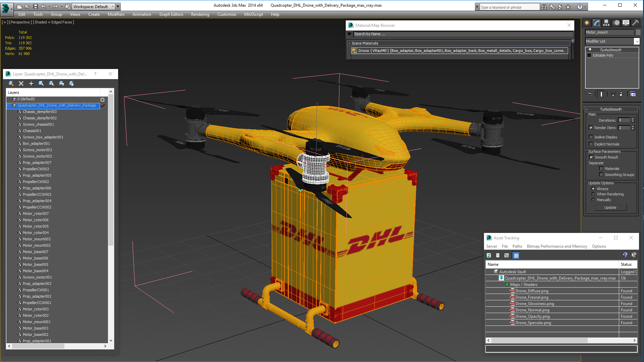Select the Always update radio button
644x362 pixels.
tap(593, 189)
